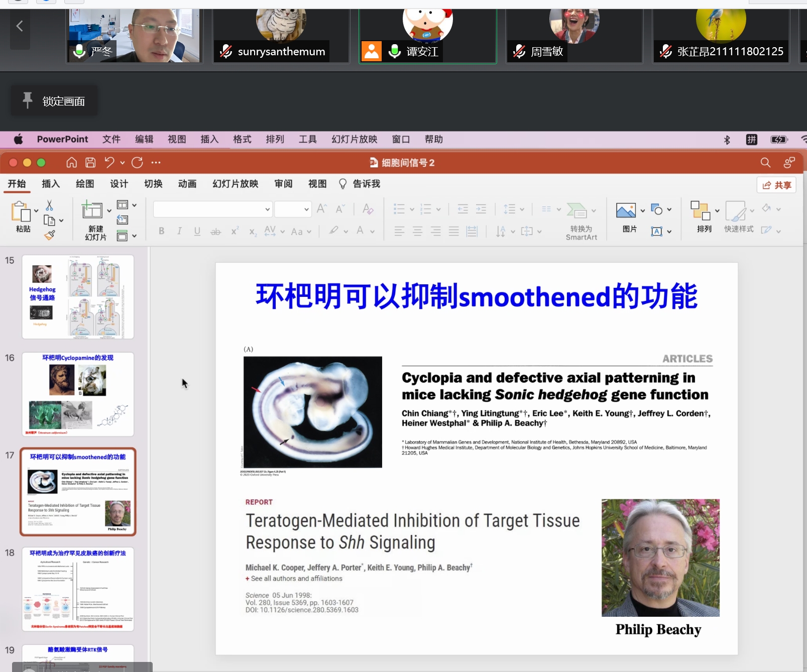Select slide 16 thumbnail about Cyclopamine

click(78, 394)
